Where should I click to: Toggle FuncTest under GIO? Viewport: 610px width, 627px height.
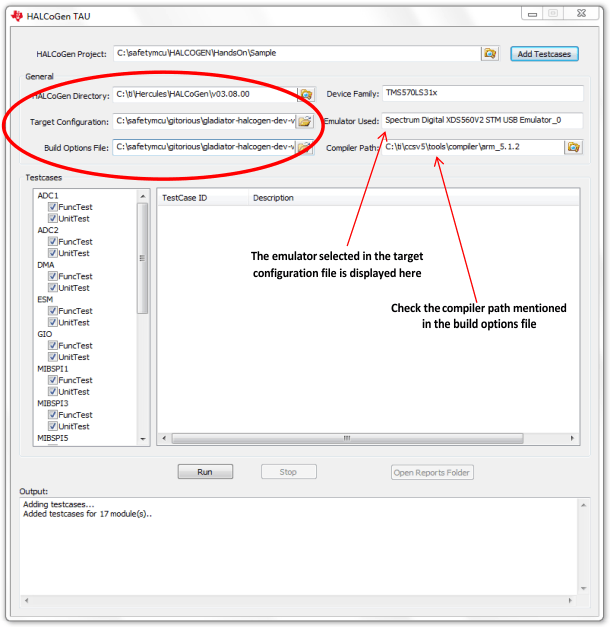(x=52, y=345)
